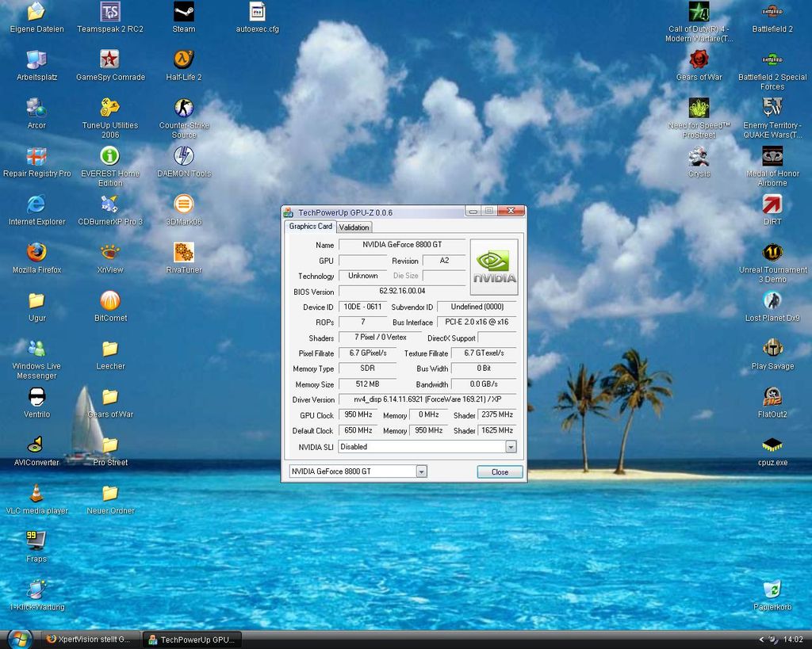Select the Unreal Tournament 3 Demo icon
The image size is (812, 649).
point(772,252)
